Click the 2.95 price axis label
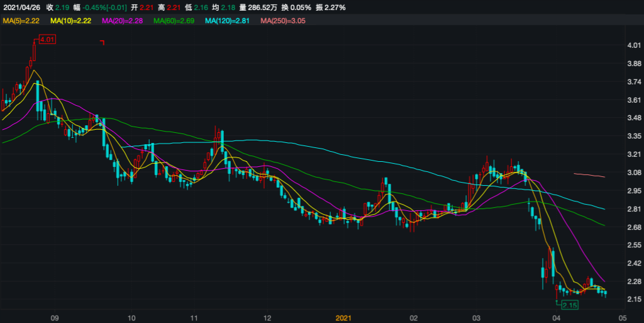This screenshot has height=323, width=644. point(634,191)
